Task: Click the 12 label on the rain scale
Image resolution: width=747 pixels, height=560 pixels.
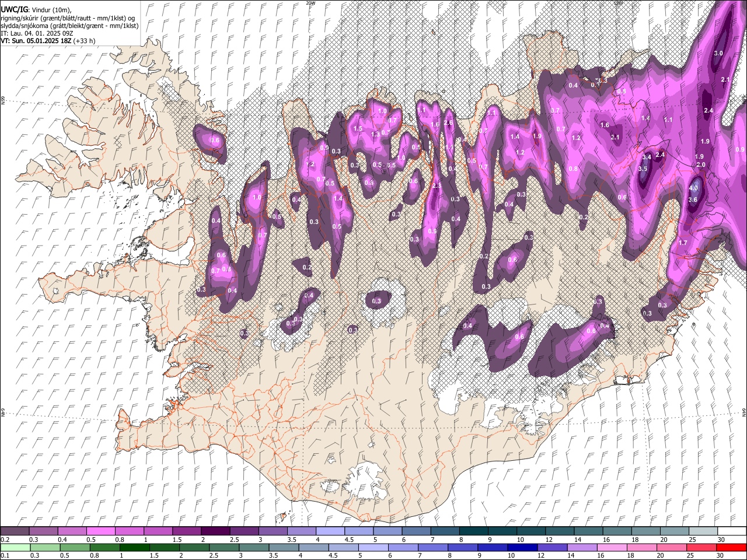Action: point(541,556)
